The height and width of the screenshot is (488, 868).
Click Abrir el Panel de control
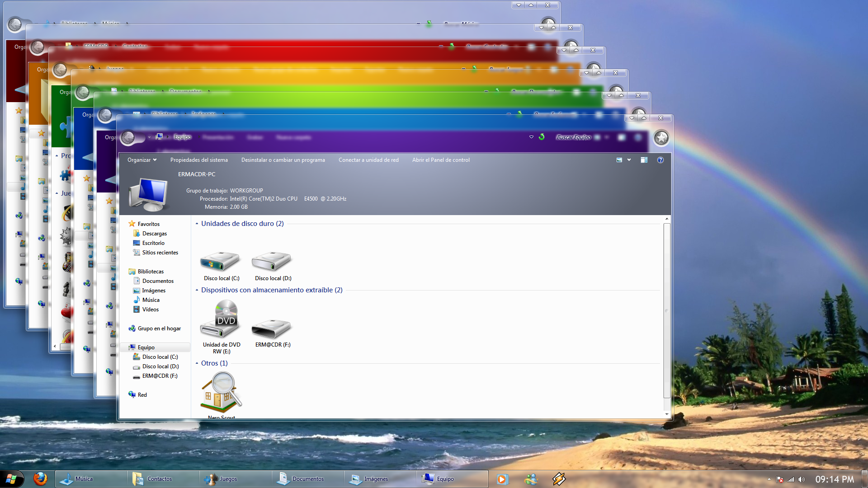[x=441, y=160]
